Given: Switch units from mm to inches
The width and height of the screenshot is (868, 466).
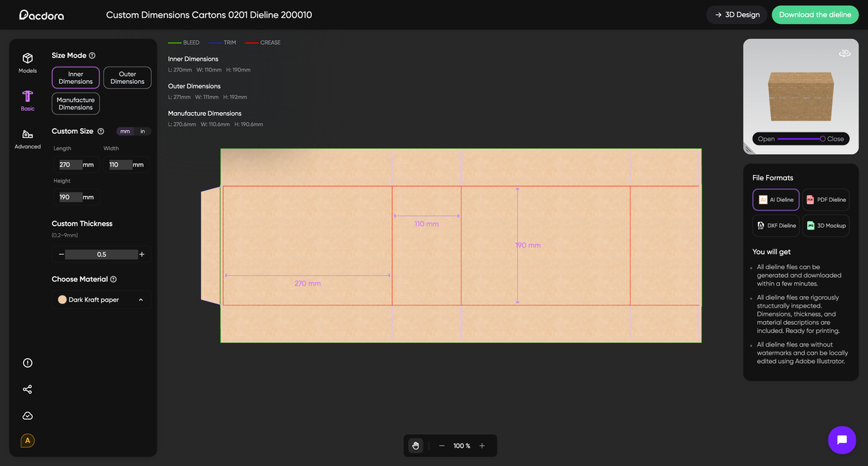Looking at the screenshot, I should coord(142,131).
